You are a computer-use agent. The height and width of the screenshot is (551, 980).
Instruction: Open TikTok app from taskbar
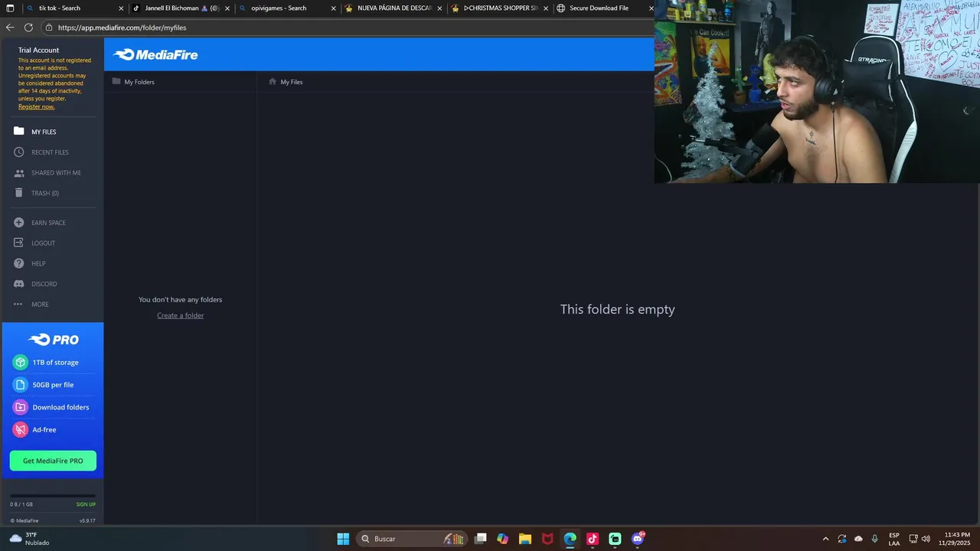[x=593, y=539]
